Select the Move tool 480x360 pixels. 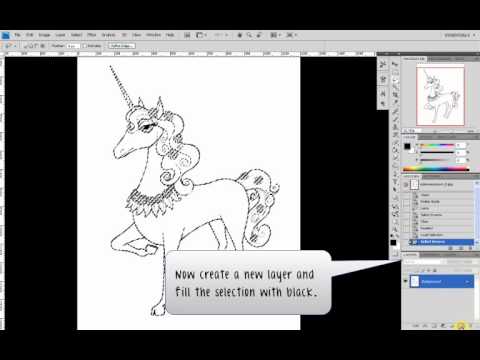pos(395,64)
